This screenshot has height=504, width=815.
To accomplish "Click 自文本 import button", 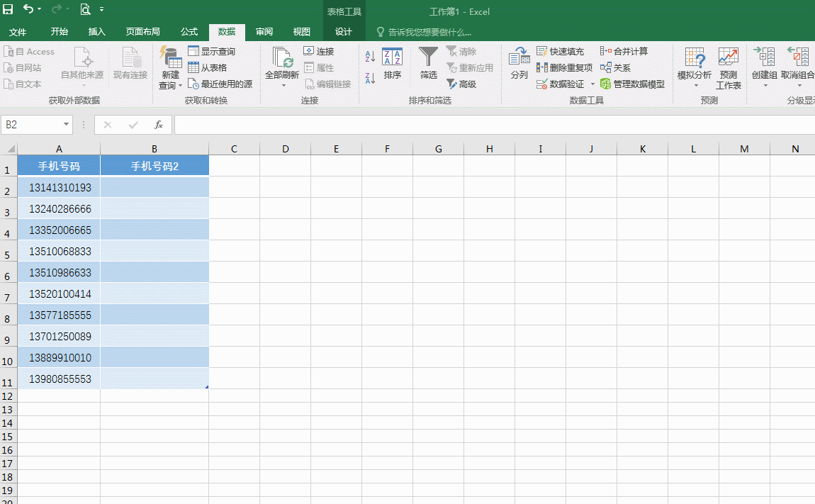I will [23, 84].
